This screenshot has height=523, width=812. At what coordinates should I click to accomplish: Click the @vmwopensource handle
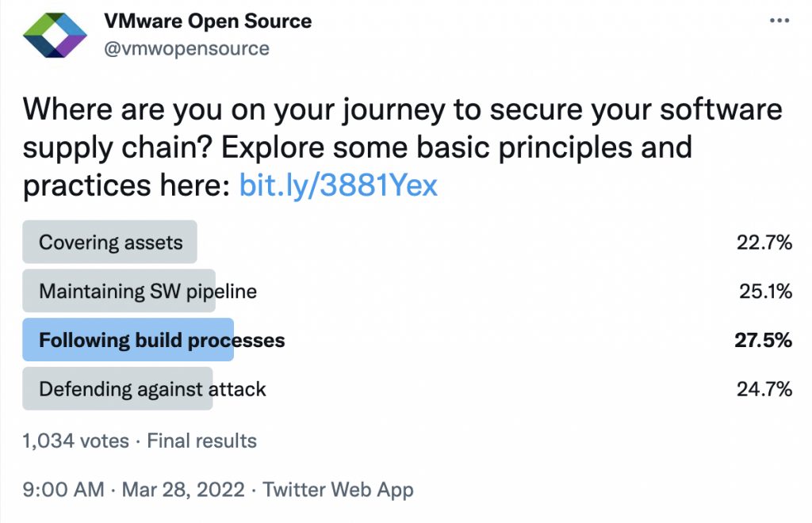(187, 49)
